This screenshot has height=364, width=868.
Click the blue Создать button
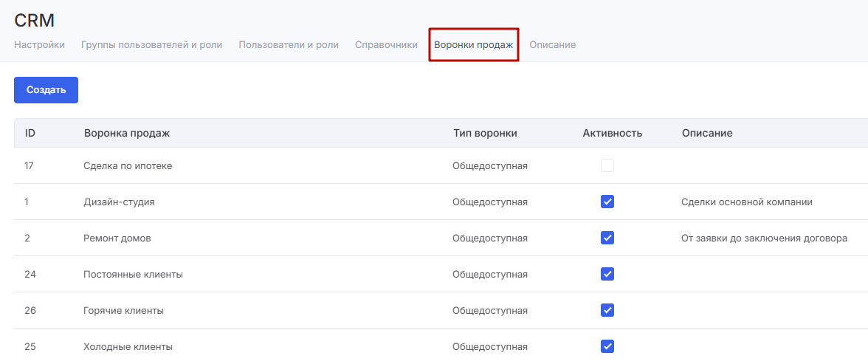pyautogui.click(x=46, y=90)
